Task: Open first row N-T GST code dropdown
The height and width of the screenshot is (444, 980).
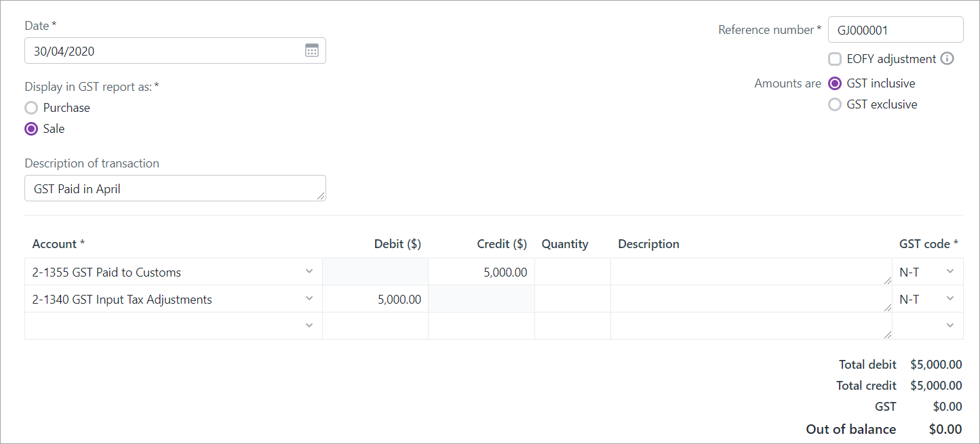Action: coord(949,272)
